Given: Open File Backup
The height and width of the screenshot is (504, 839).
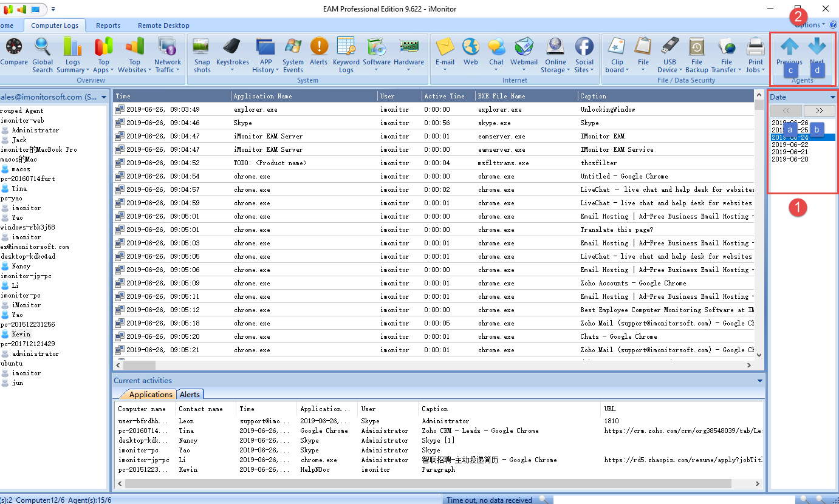Looking at the screenshot, I should pyautogui.click(x=697, y=55).
